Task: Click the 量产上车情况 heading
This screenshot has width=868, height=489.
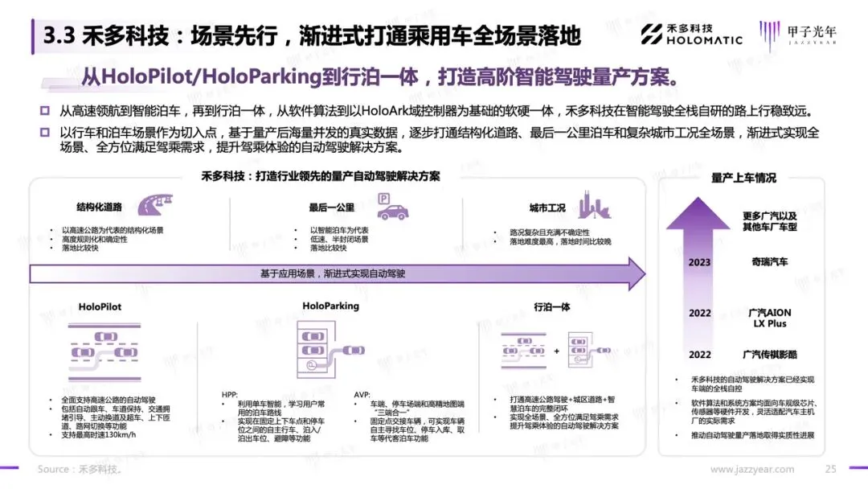Action: [743, 178]
